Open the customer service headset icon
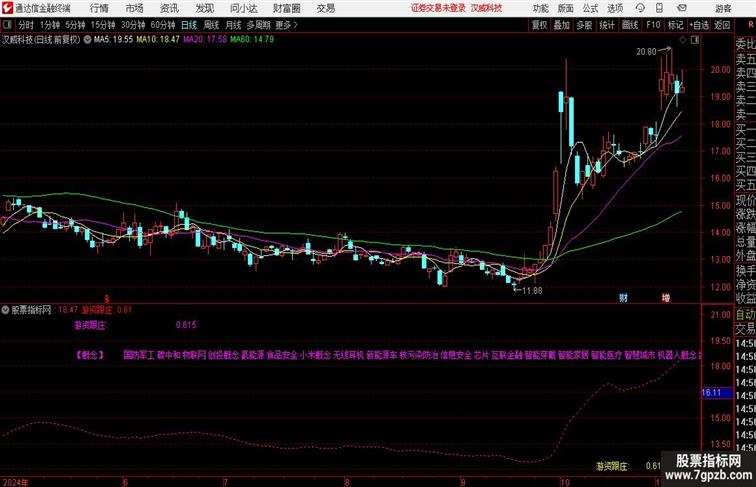756x487 pixels. 640,8
